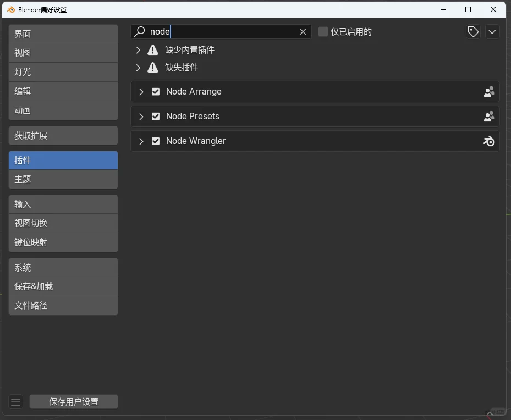Screen dimensions: 511x420
Task: Switch to the 主题 preferences section
Action: tap(63, 179)
